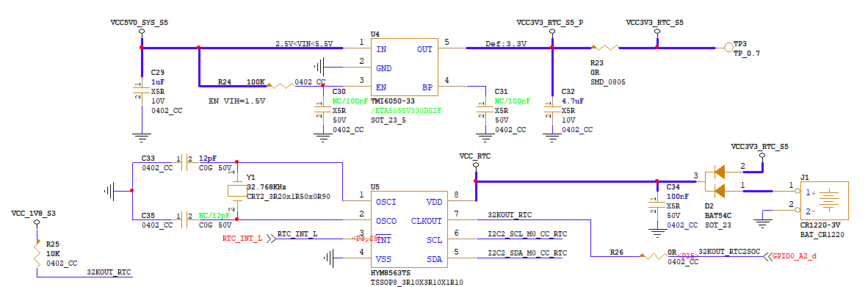Click the I2C2_SCL_M0_CC_RTC net label
Viewport: 868px width, 287px height.
tap(527, 234)
